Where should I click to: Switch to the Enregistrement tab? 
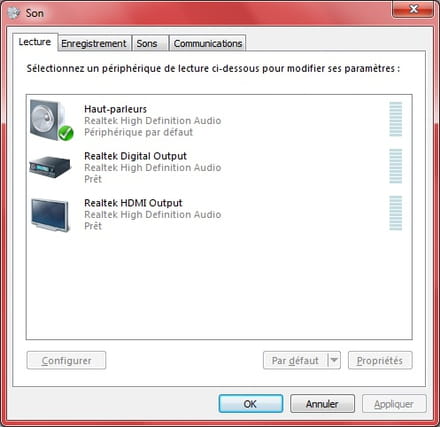point(94,43)
